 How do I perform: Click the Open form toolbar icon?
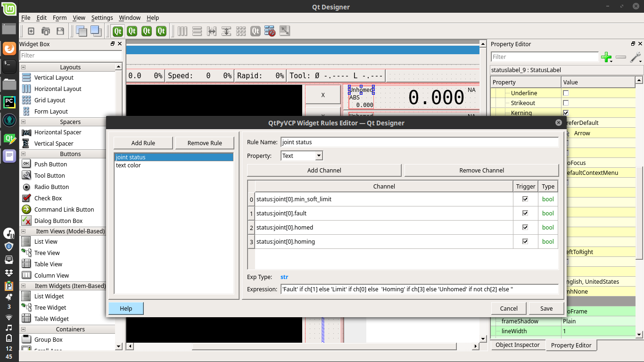click(x=46, y=31)
